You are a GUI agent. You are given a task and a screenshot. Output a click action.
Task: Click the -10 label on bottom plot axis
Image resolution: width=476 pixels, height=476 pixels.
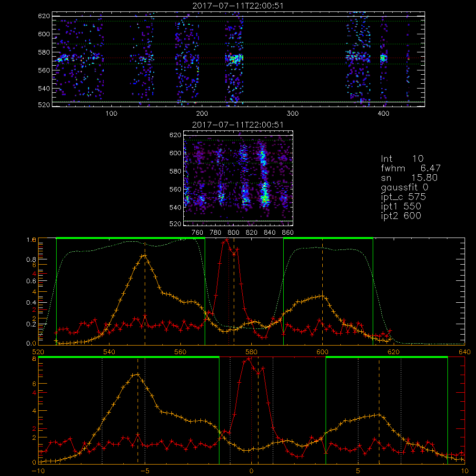tap(38, 471)
